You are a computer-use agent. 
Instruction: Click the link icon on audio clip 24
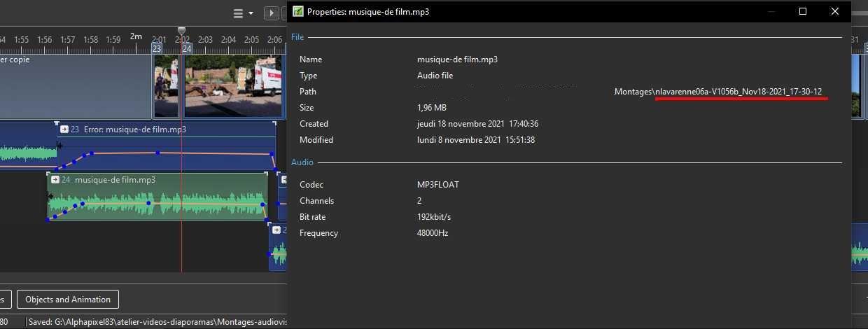(x=55, y=180)
